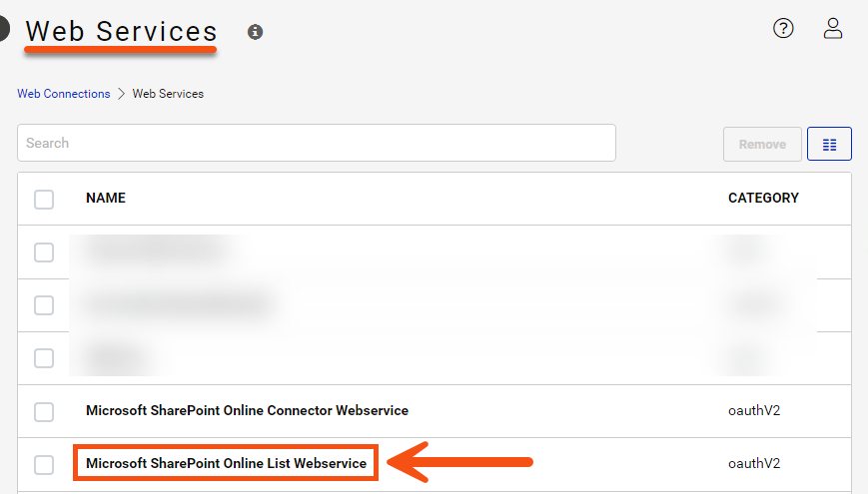This screenshot has height=494, width=868.
Task: Open Microsoft SharePoint Online Connector Webservice
Action: (x=247, y=410)
